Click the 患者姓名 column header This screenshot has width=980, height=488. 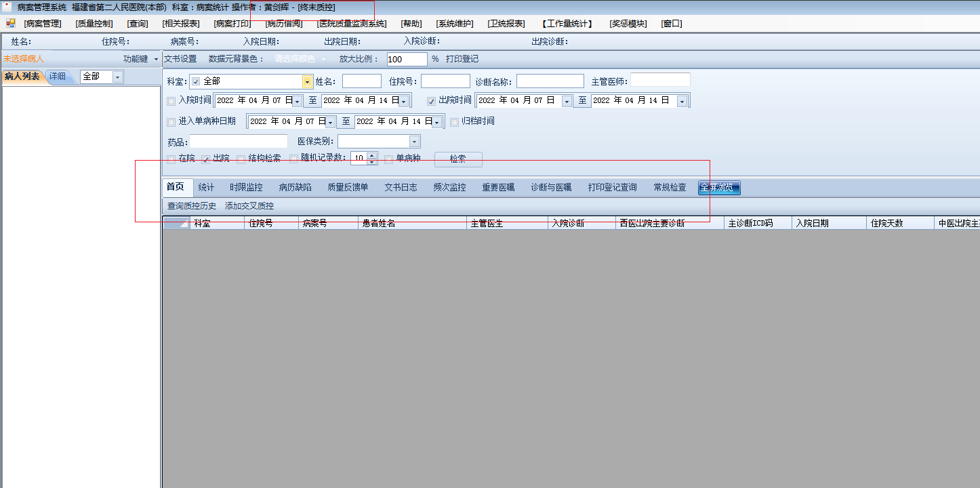click(413, 223)
